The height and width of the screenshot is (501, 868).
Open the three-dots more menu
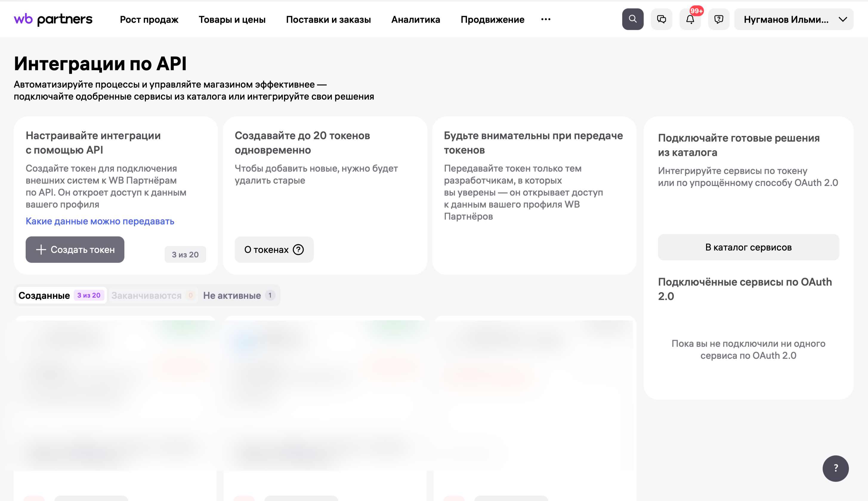pyautogui.click(x=546, y=19)
